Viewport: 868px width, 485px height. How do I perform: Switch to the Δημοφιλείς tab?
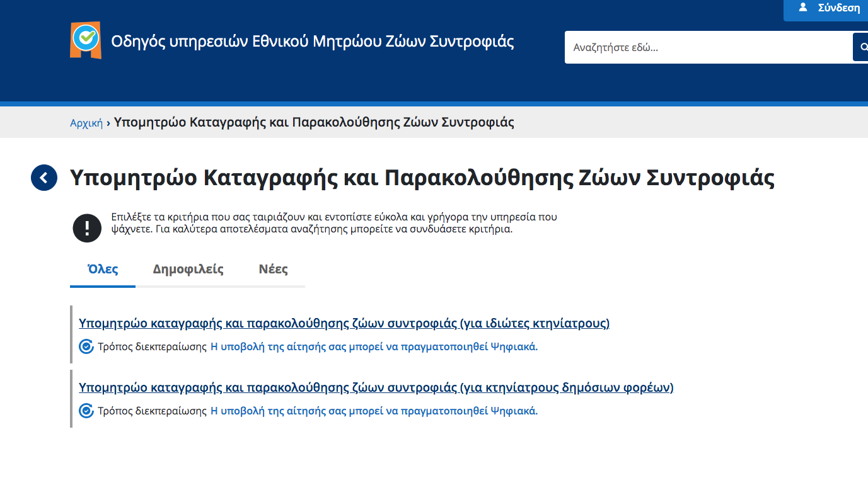[x=188, y=270]
